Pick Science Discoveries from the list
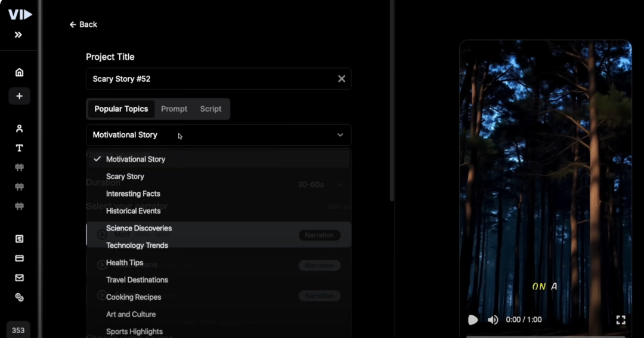 [139, 228]
